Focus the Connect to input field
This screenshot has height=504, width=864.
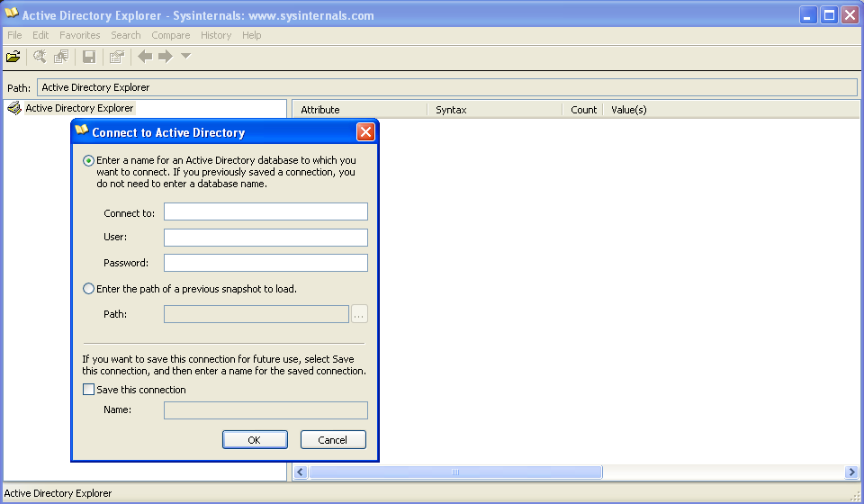coord(265,211)
